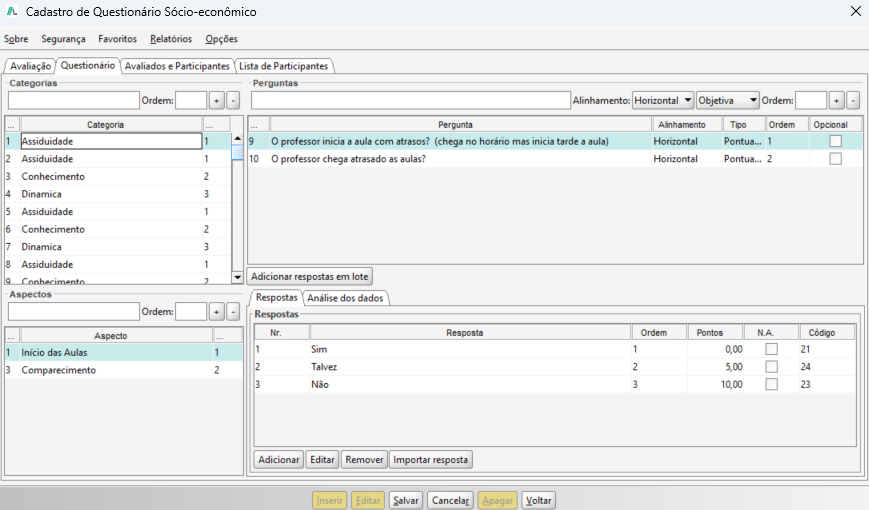Click the Voltar button
Image resolution: width=869 pixels, height=510 pixels.
coord(538,500)
